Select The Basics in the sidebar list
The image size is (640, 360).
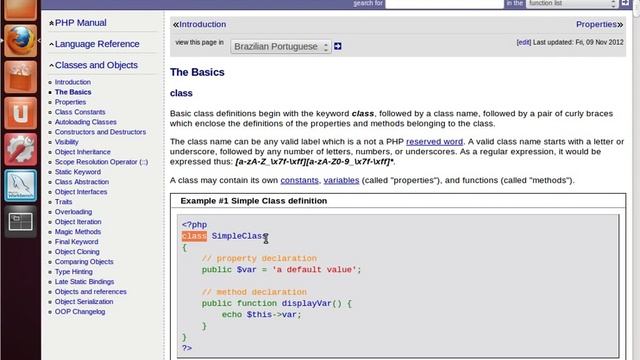point(73,92)
